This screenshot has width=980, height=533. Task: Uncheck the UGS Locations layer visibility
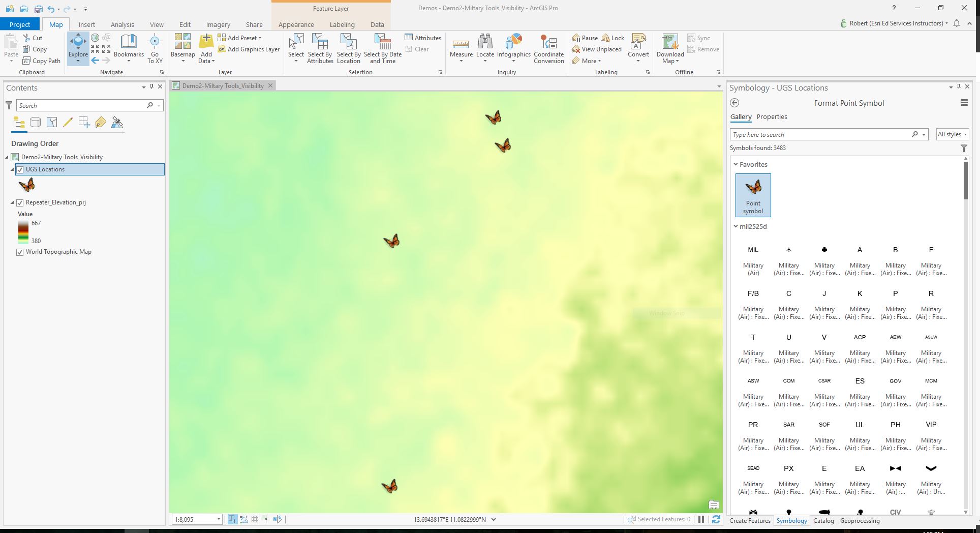click(20, 169)
